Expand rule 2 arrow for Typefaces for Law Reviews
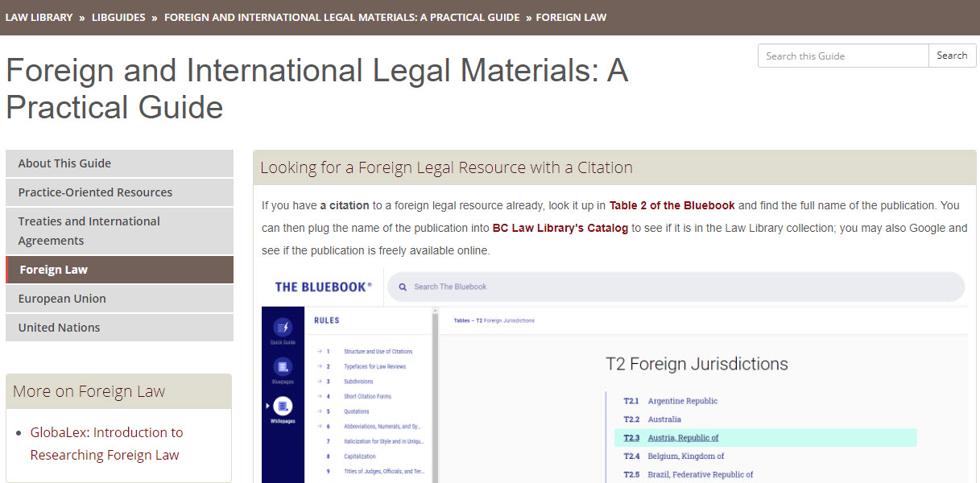Viewport: 980px width, 483px height. tap(320, 366)
